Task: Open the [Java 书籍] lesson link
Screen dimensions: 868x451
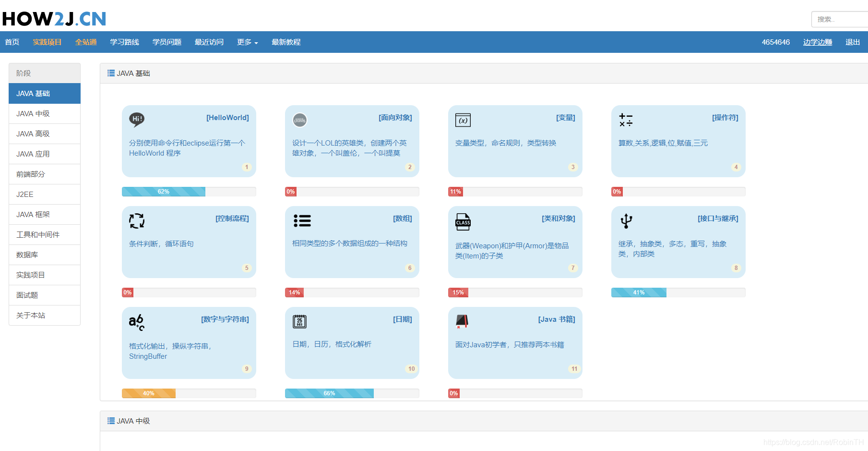Action: [557, 319]
